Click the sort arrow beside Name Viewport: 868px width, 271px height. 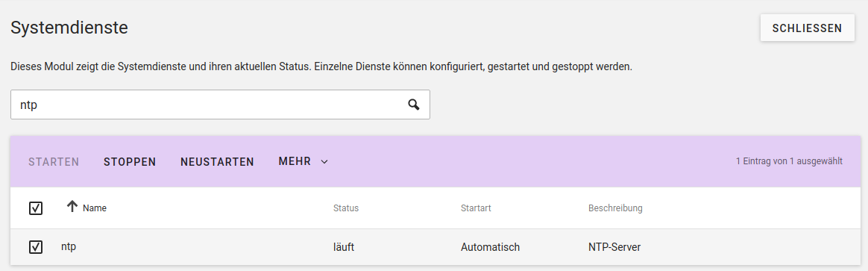coord(72,207)
